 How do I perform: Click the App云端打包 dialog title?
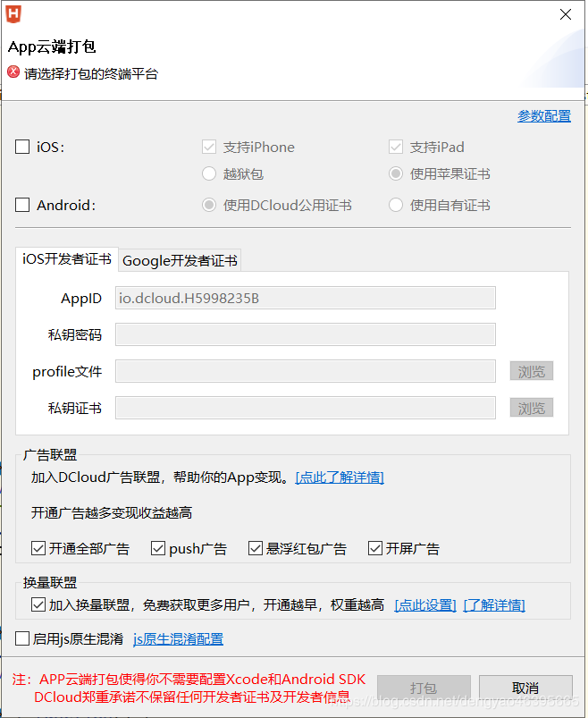(52, 46)
